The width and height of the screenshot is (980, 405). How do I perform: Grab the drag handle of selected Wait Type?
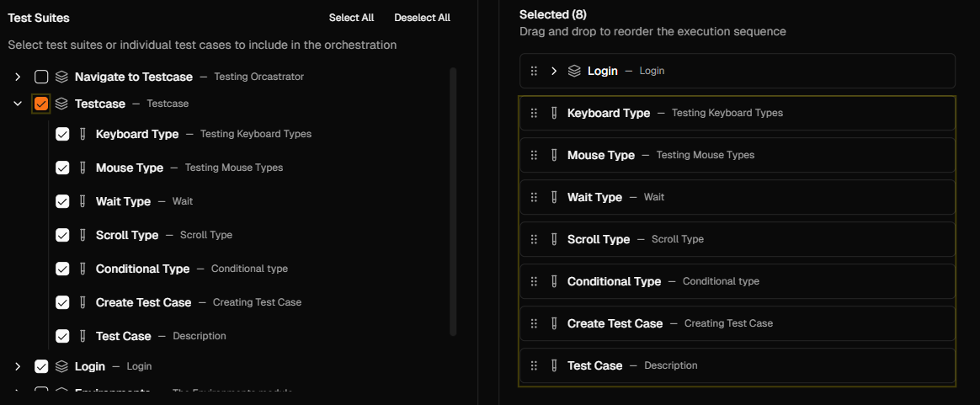534,198
